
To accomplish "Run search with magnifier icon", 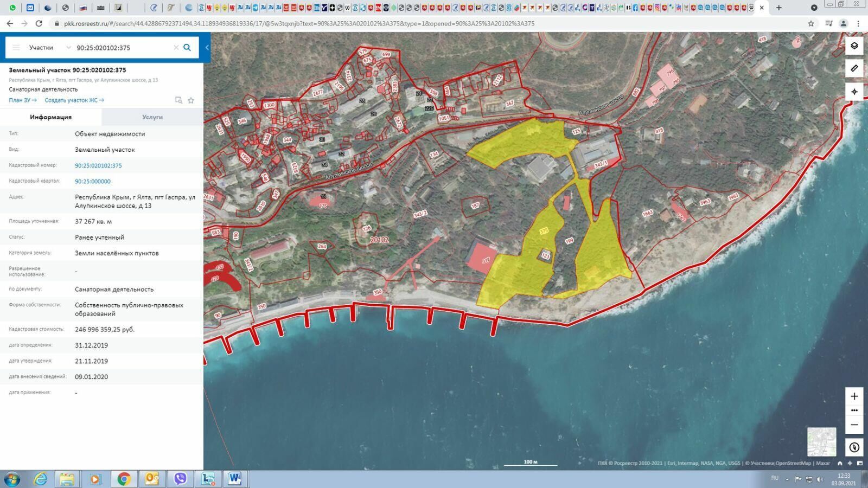I will pos(187,48).
